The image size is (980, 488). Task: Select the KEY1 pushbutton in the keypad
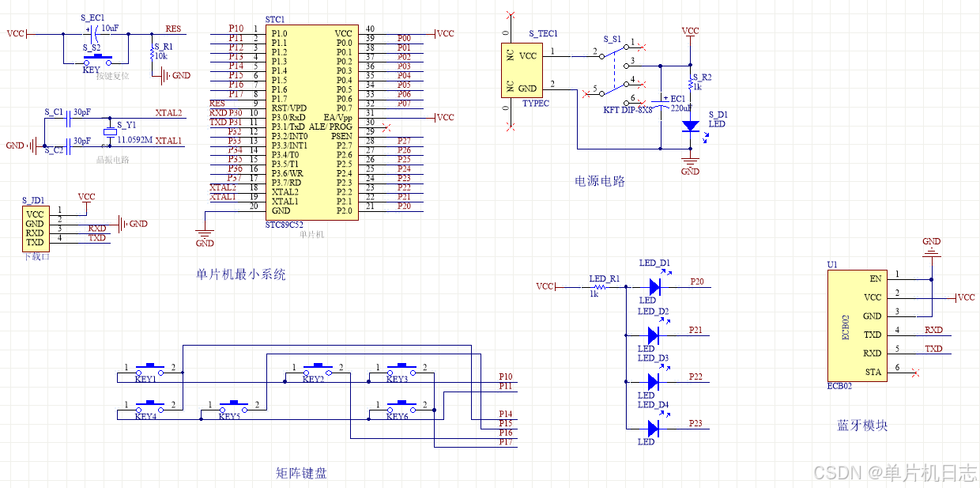click(149, 371)
